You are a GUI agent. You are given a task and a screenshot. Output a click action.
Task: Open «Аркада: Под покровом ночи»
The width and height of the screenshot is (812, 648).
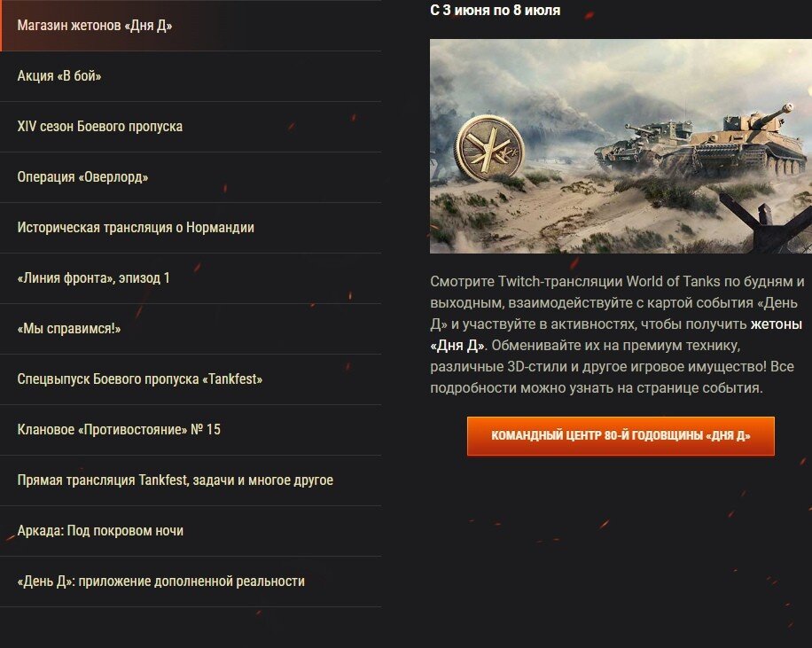[191, 531]
